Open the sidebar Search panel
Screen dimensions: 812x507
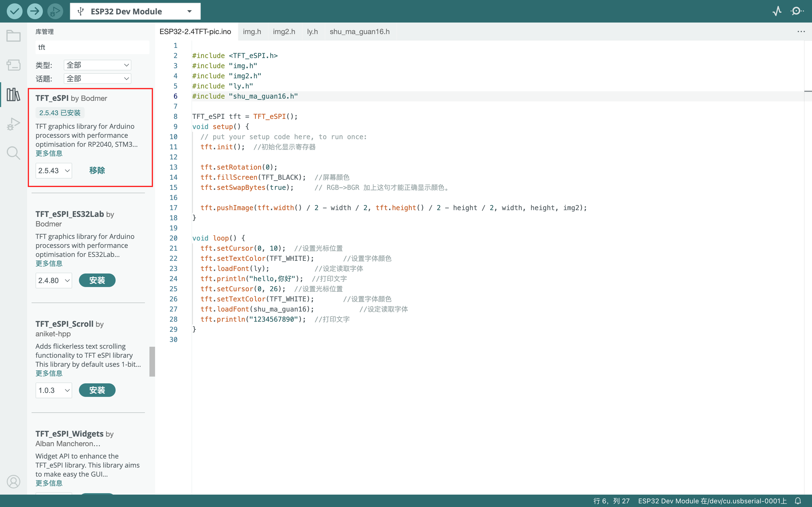coord(14,153)
